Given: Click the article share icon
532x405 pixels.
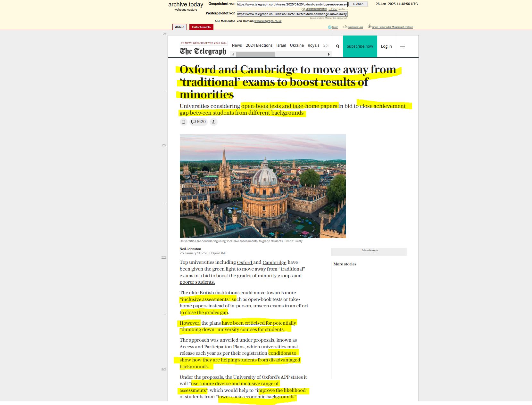Looking at the screenshot, I should [213, 122].
